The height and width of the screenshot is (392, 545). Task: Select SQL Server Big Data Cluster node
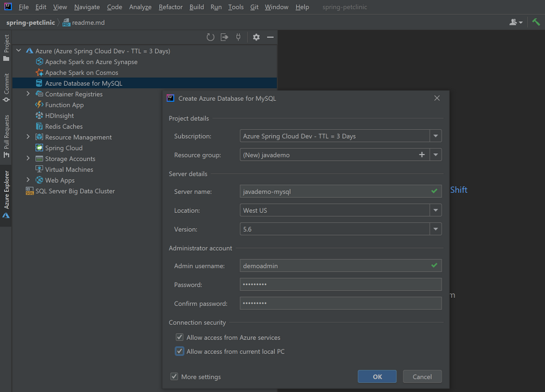tap(75, 191)
